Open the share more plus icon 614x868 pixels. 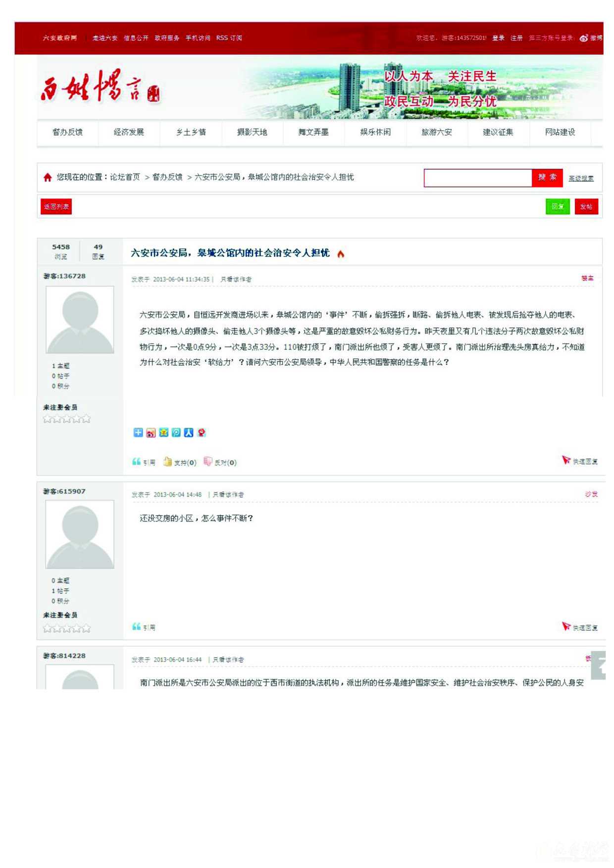138,433
